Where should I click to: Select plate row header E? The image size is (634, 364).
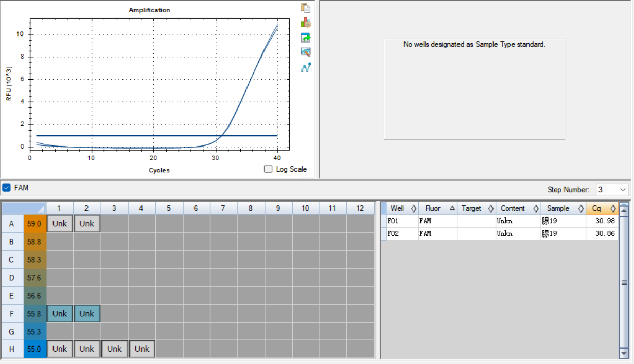pyautogui.click(x=12, y=295)
